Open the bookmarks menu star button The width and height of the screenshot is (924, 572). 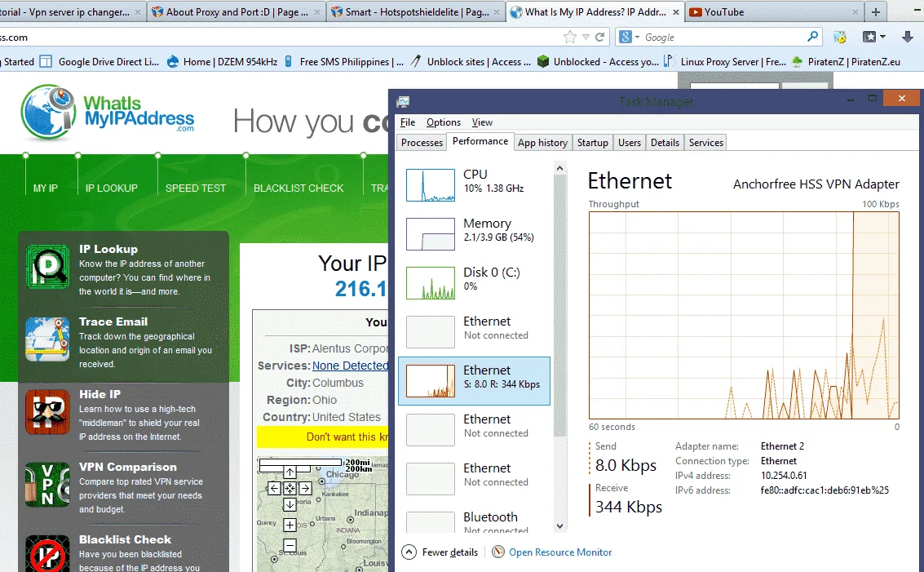point(869,37)
